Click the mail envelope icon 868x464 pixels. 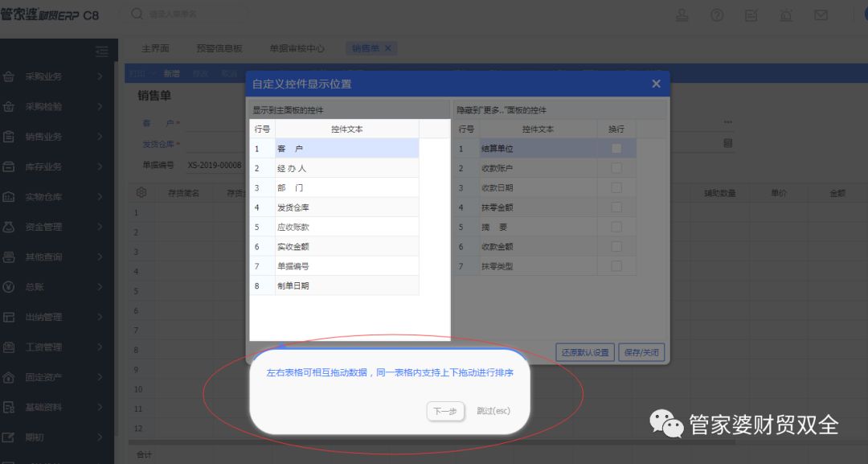(821, 15)
